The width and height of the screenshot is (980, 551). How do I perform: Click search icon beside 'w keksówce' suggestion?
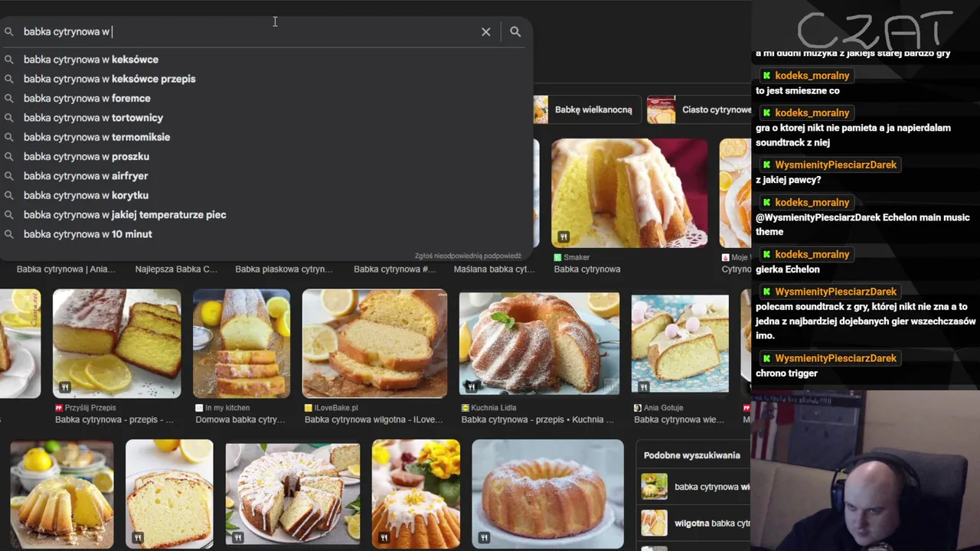pos(9,60)
